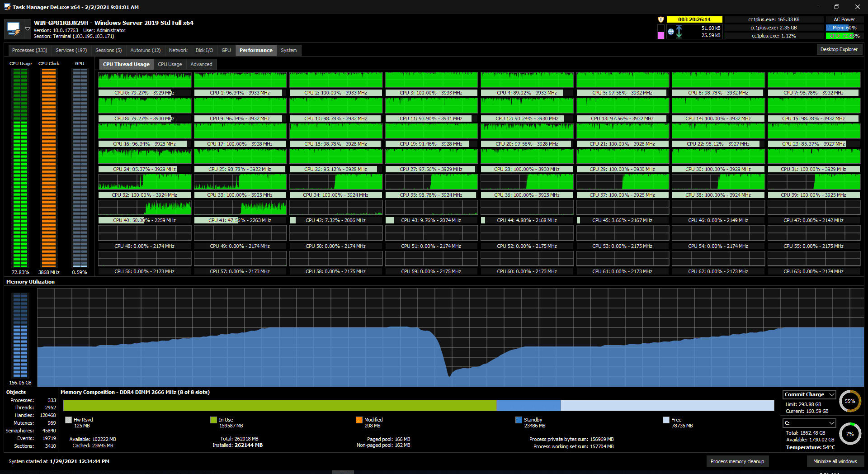
Task: Click the upload/download arrows icon
Action: (679, 32)
